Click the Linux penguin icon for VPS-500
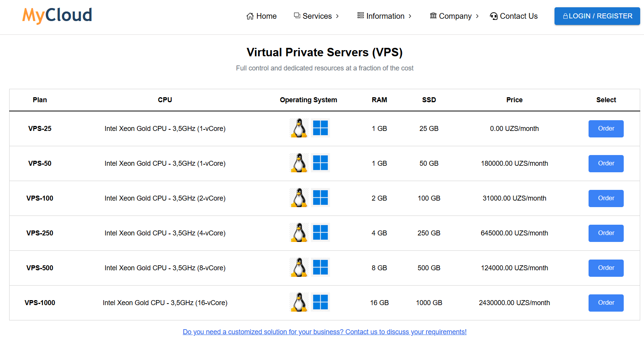This screenshot has height=343, width=644. [x=299, y=268]
